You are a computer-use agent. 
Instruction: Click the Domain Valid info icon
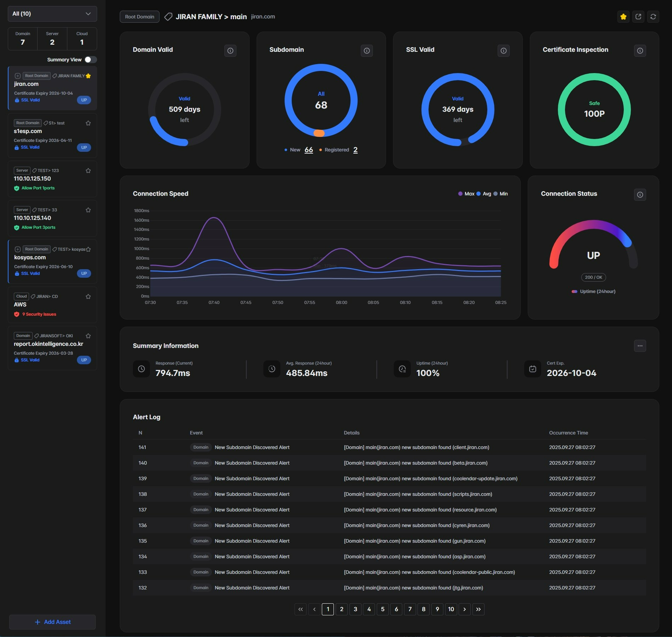click(x=230, y=51)
